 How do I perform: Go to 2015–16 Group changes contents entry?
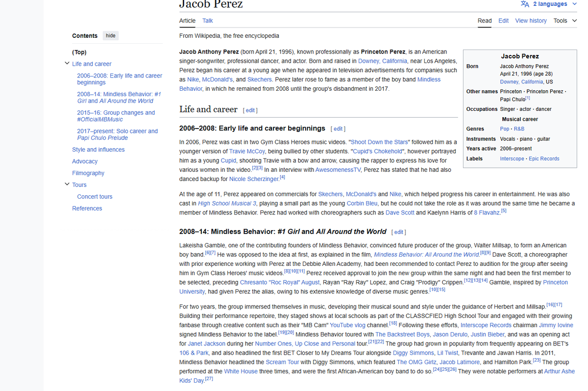pos(116,116)
